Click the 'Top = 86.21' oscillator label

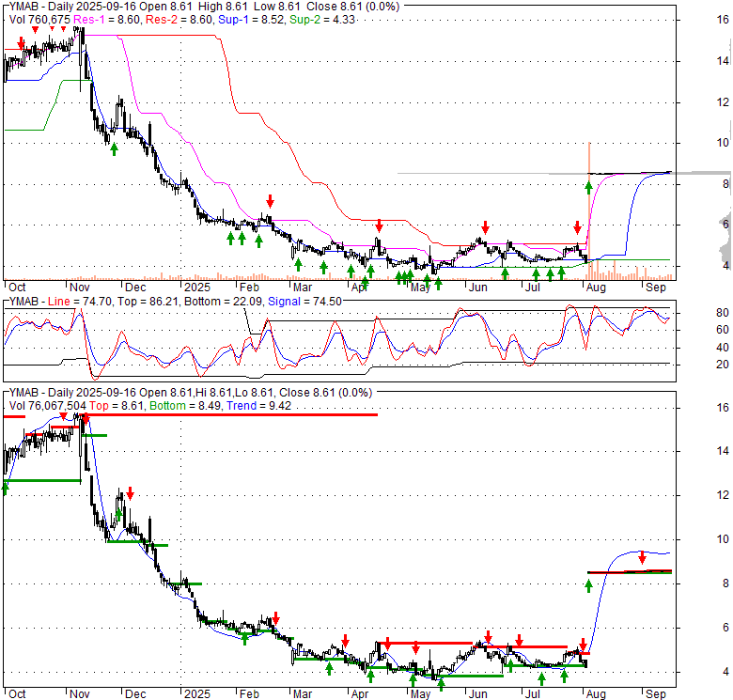(148, 302)
